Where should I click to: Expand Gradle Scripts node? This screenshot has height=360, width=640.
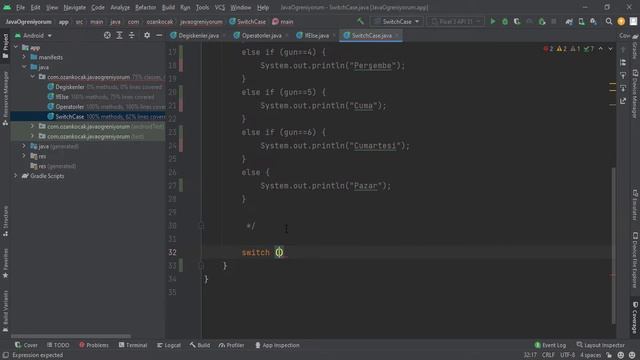[16, 176]
